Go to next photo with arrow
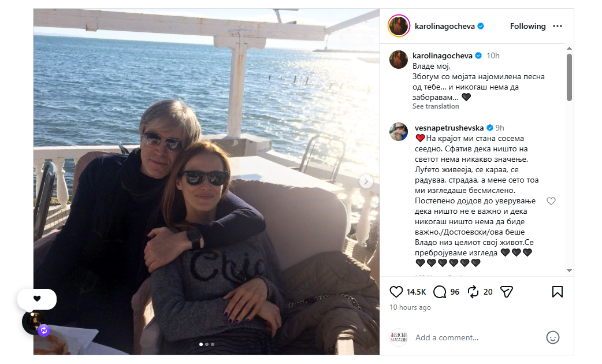602x364 pixels. point(366,181)
